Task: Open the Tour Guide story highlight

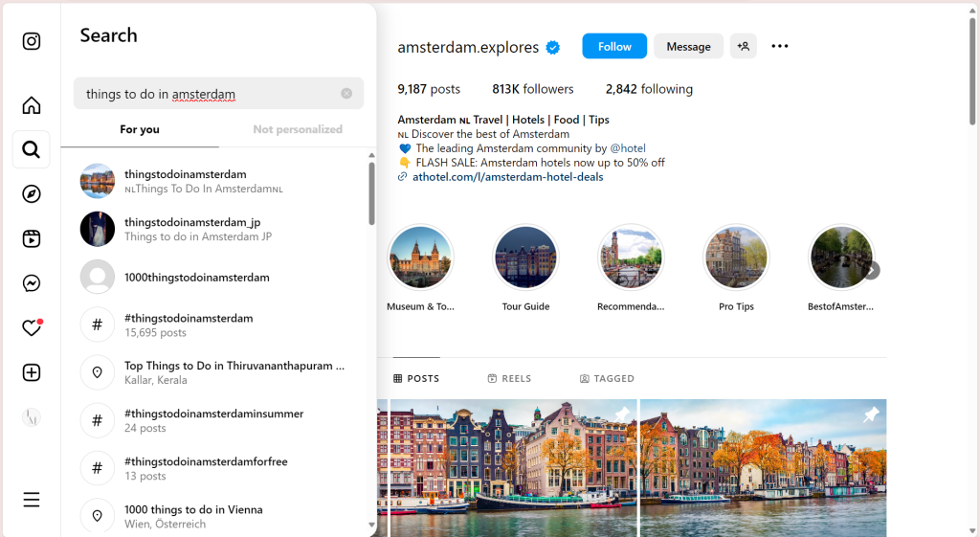Action: point(525,257)
